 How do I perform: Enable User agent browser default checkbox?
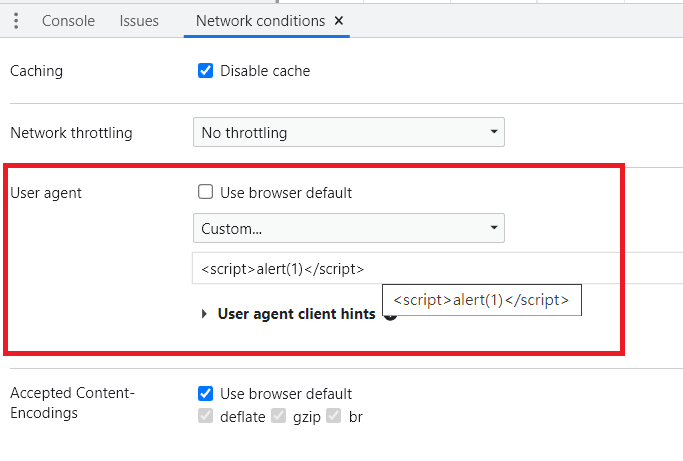pyautogui.click(x=206, y=192)
